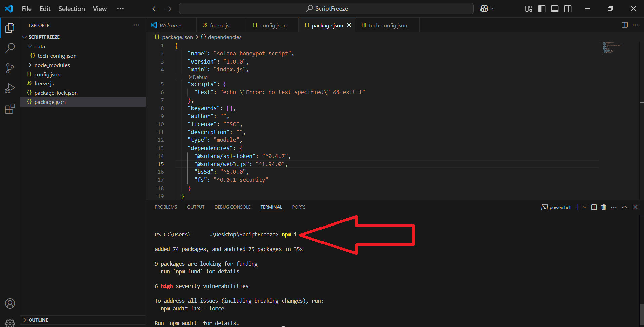Click the Debug code lens above scripts
Image resolution: width=644 pixels, height=327 pixels.
[x=198, y=77]
